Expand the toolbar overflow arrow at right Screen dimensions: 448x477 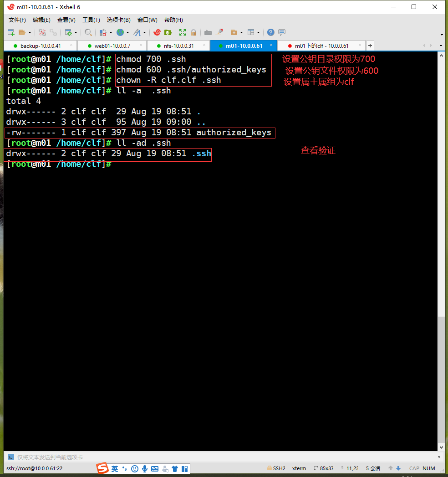(442, 35)
